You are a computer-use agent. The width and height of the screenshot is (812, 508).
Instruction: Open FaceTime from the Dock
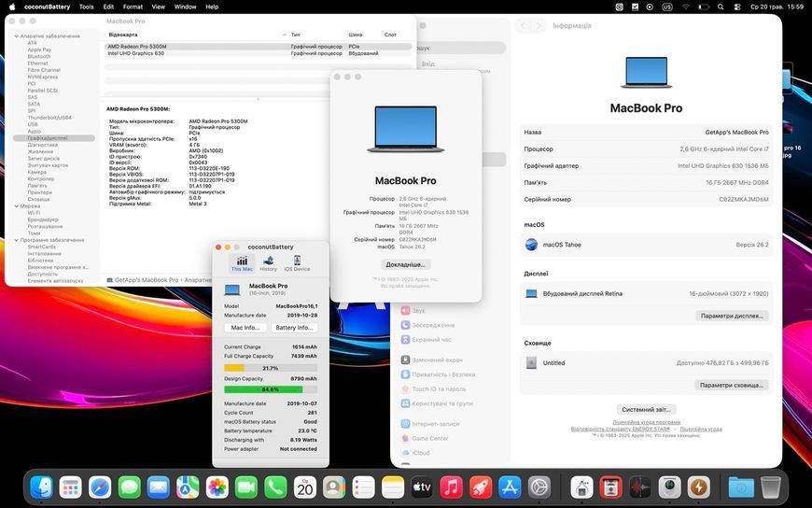point(246,487)
